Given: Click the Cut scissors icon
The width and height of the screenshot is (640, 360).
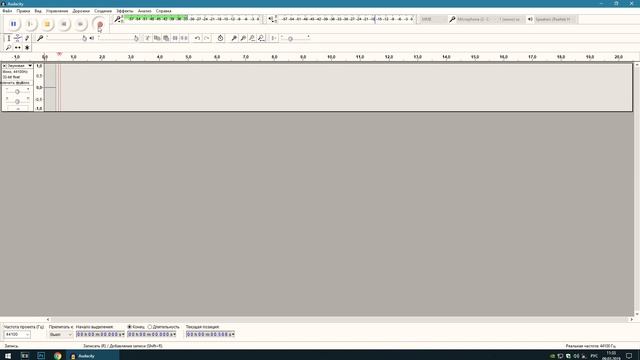Looking at the screenshot, I should (147, 38).
